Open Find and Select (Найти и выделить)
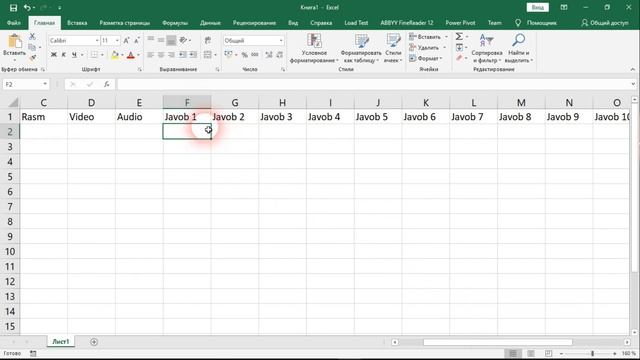The image size is (640, 360). (519, 48)
